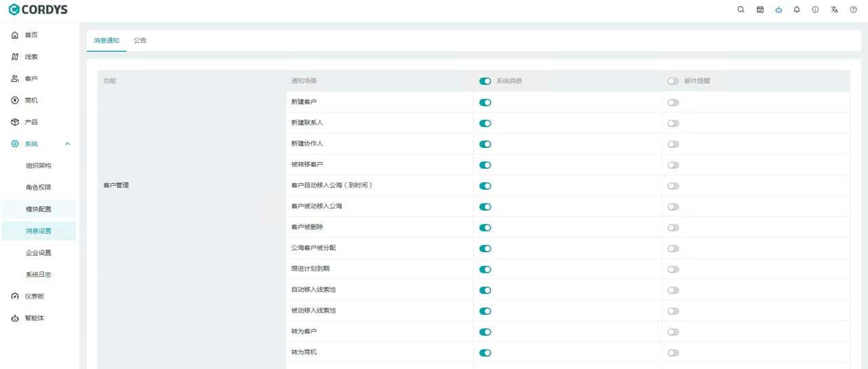Disable system message for 自动移入线索池
The height and width of the screenshot is (369, 868).
coord(485,290)
